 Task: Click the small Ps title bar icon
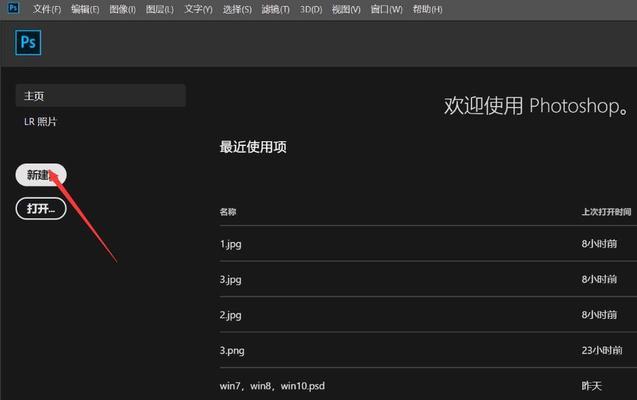tap(13, 8)
